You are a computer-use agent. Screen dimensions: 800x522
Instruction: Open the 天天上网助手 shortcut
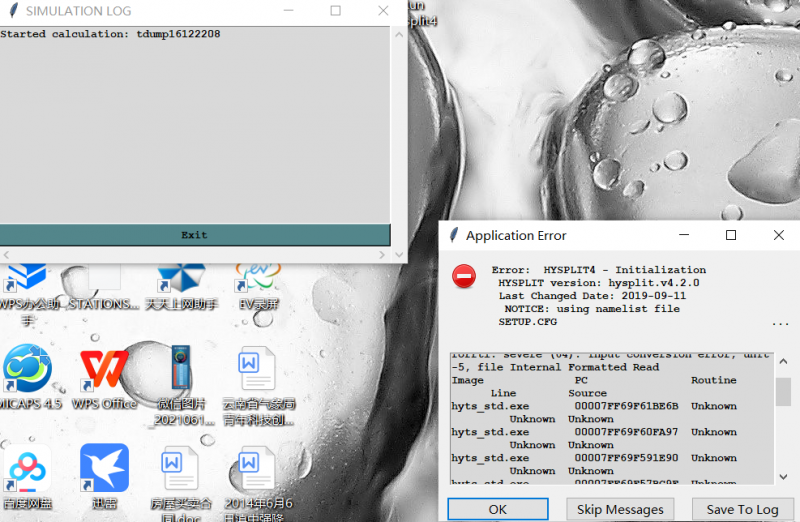(181, 277)
